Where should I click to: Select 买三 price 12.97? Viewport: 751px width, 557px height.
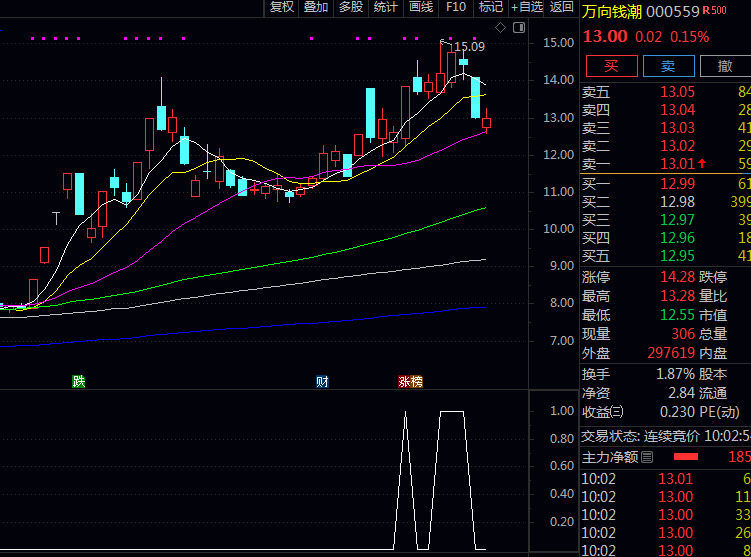click(677, 220)
